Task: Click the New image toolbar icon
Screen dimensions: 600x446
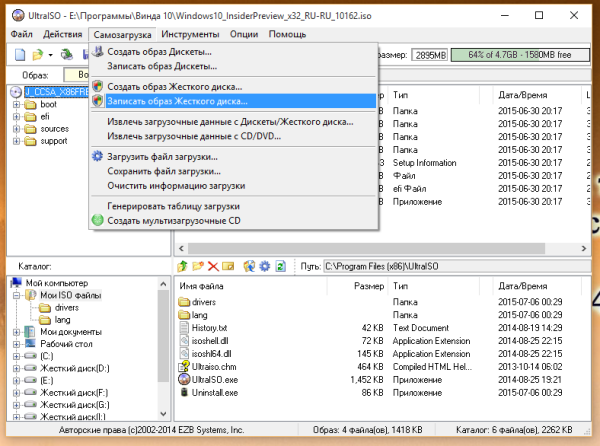Action: [20, 55]
